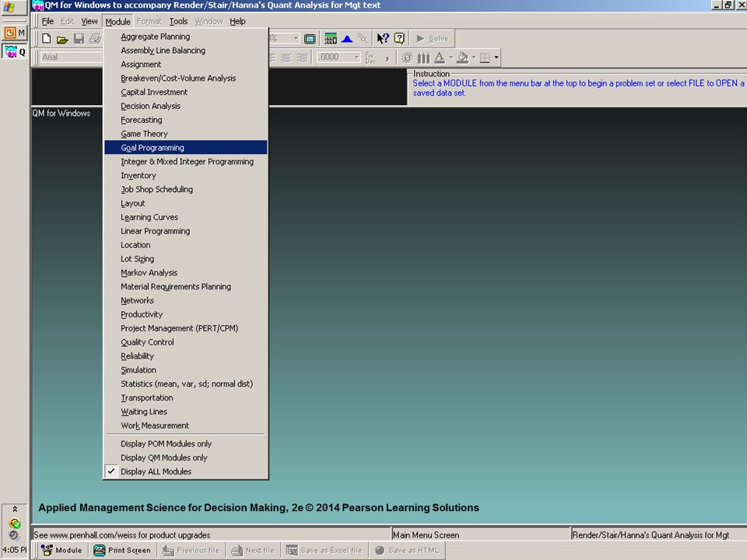Click the font color A icon
747x560 pixels.
click(x=440, y=58)
